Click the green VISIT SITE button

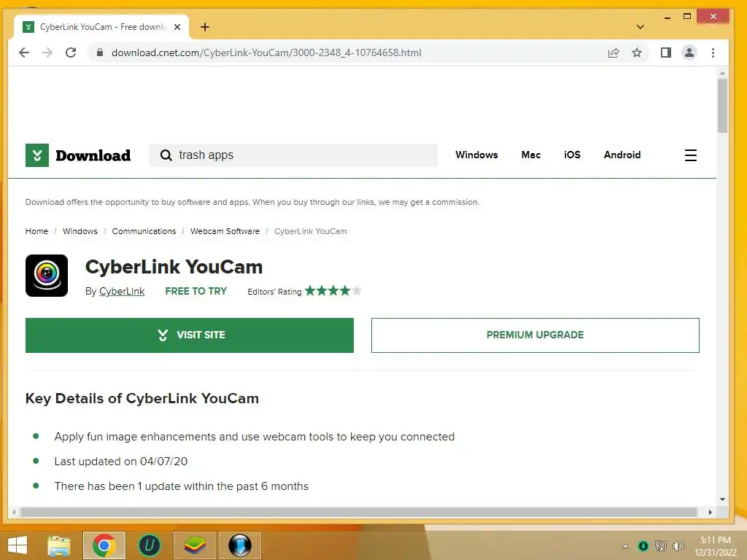190,335
